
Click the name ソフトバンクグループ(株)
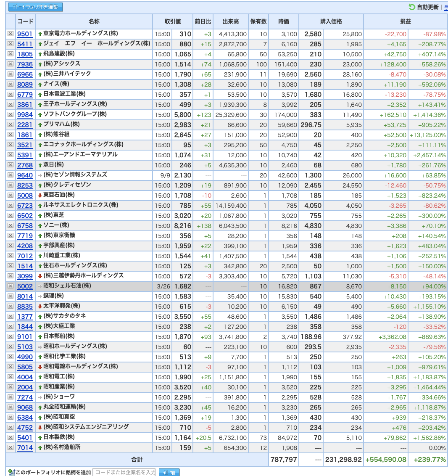point(75,114)
